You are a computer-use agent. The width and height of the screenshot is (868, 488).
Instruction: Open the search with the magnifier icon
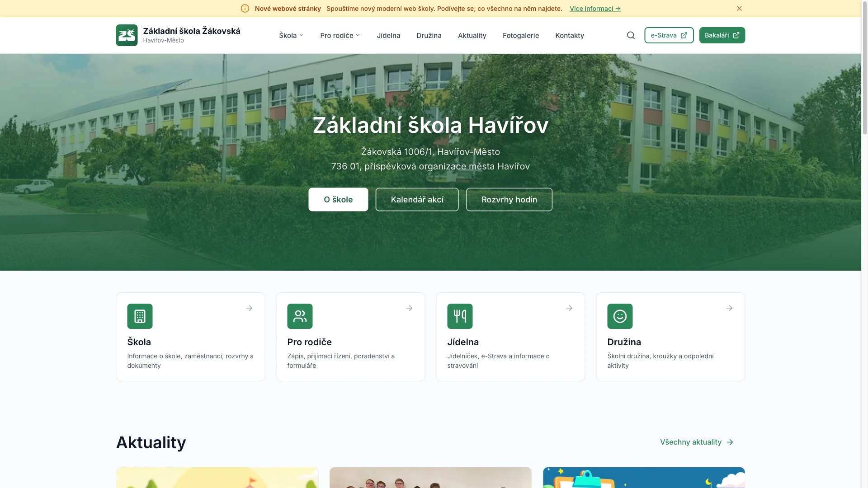point(631,35)
